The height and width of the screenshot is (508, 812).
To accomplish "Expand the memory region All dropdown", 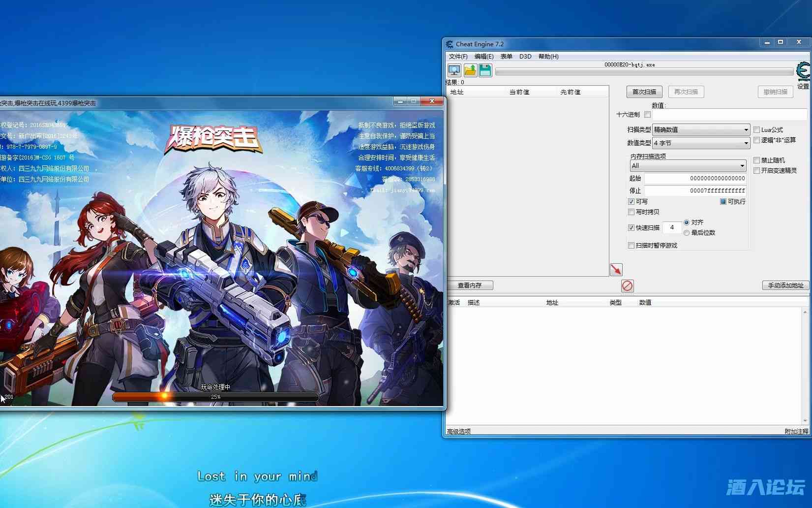I will [x=688, y=166].
